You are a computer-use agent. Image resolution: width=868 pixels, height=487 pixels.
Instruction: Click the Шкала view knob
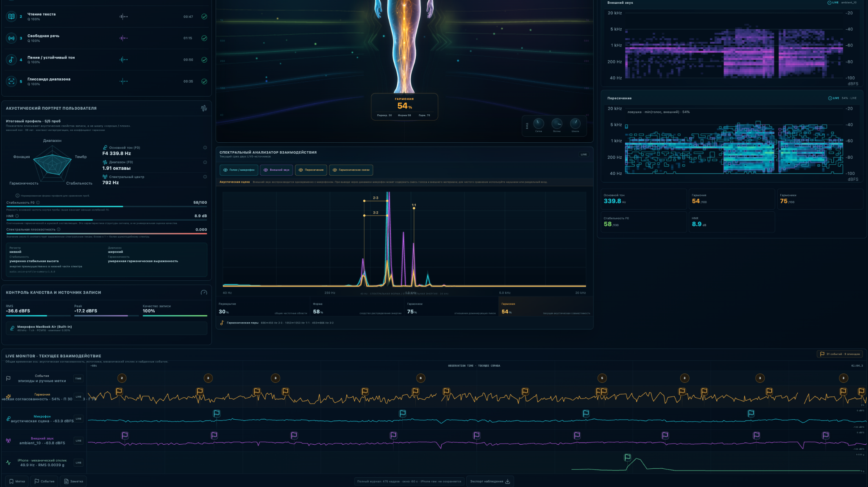pos(575,124)
